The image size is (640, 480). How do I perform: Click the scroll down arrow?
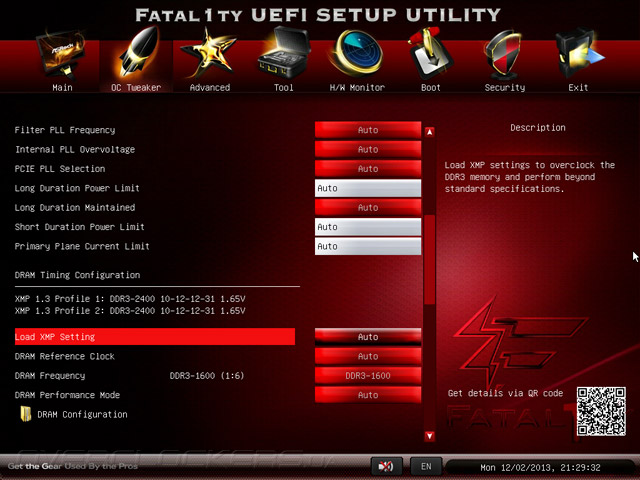click(429, 436)
